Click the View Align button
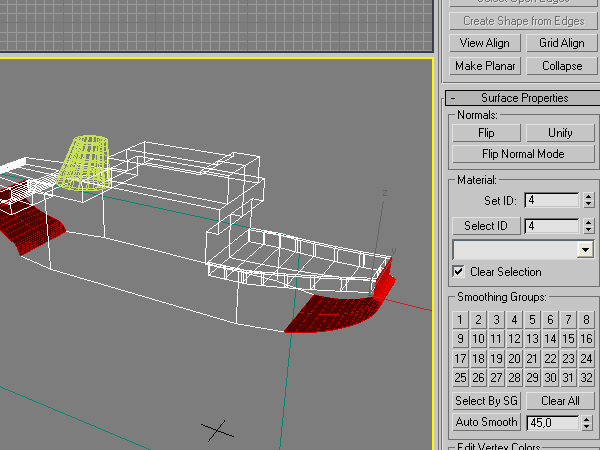The height and width of the screenshot is (450, 600). coord(484,43)
